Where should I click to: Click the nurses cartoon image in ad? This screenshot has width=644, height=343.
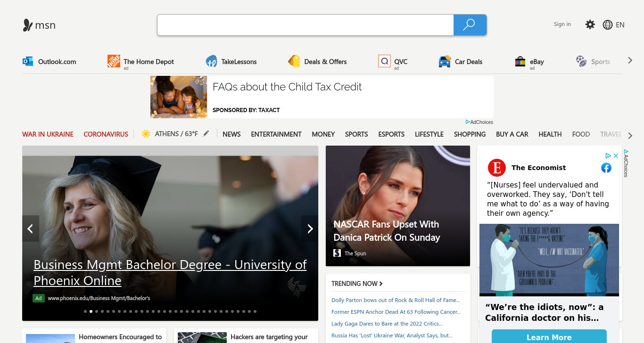tap(549, 260)
